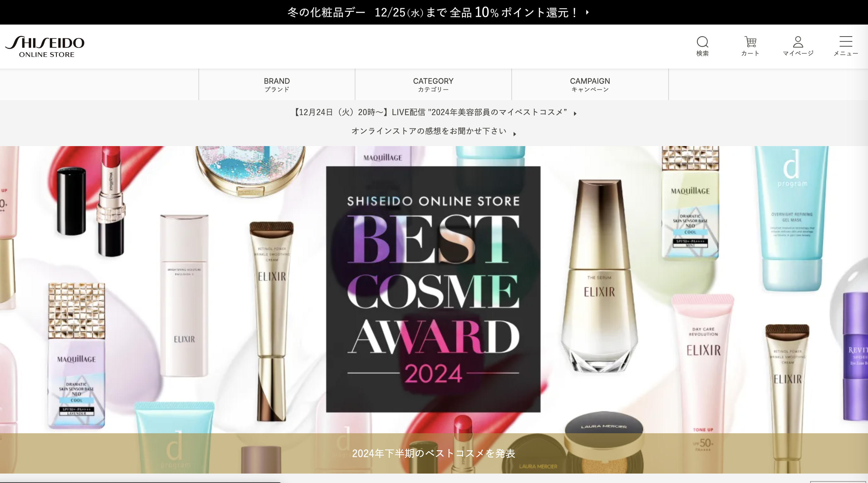Image resolution: width=868 pixels, height=483 pixels.
Task: Expand the BRAND ブランド menu
Action: pyautogui.click(x=277, y=85)
